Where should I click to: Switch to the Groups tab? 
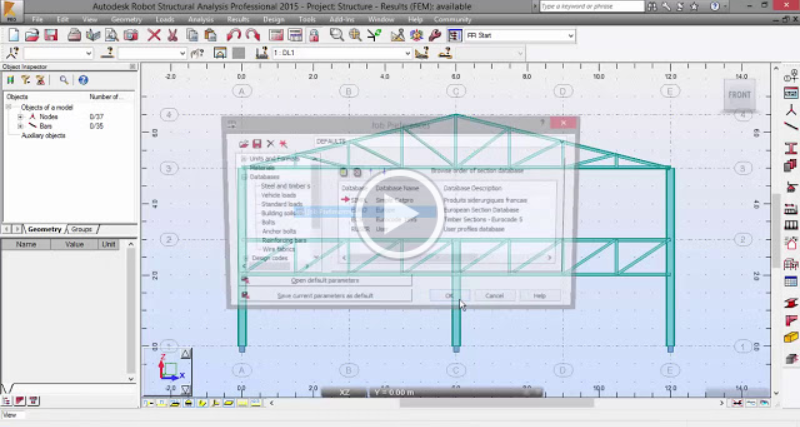pos(81,229)
